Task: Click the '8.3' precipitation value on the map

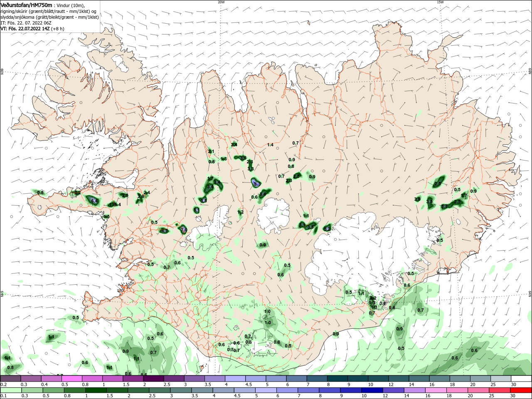Action: 256,184
